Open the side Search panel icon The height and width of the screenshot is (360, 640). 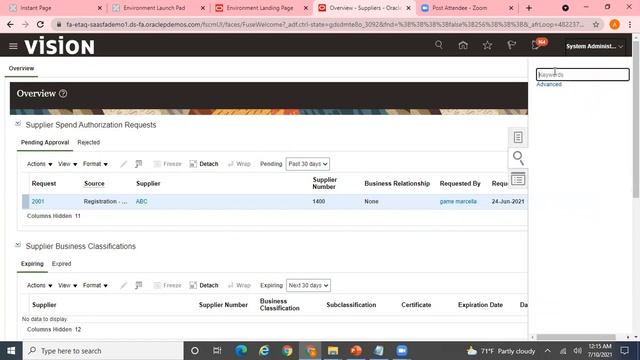coord(518,158)
